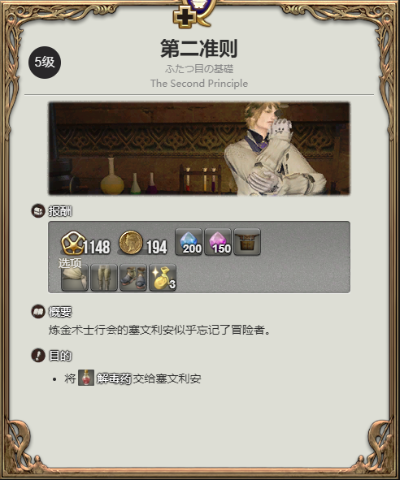This screenshot has width=400, height=480.
Task: Choose the trousers optional reward
Action: [104, 278]
